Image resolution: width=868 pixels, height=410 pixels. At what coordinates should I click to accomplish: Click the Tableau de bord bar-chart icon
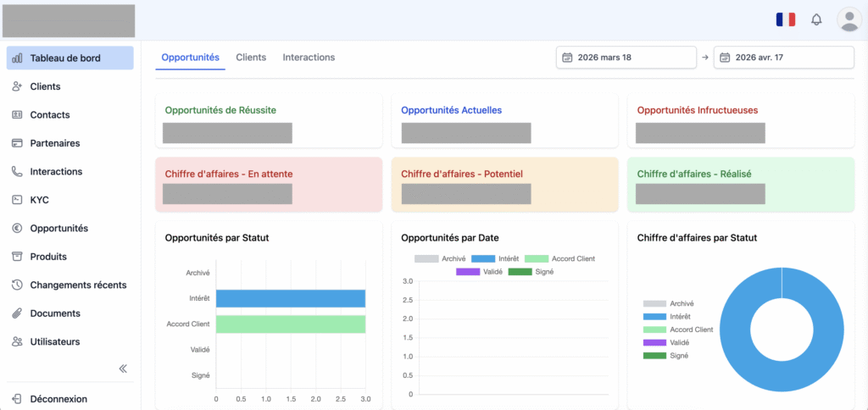click(17, 58)
